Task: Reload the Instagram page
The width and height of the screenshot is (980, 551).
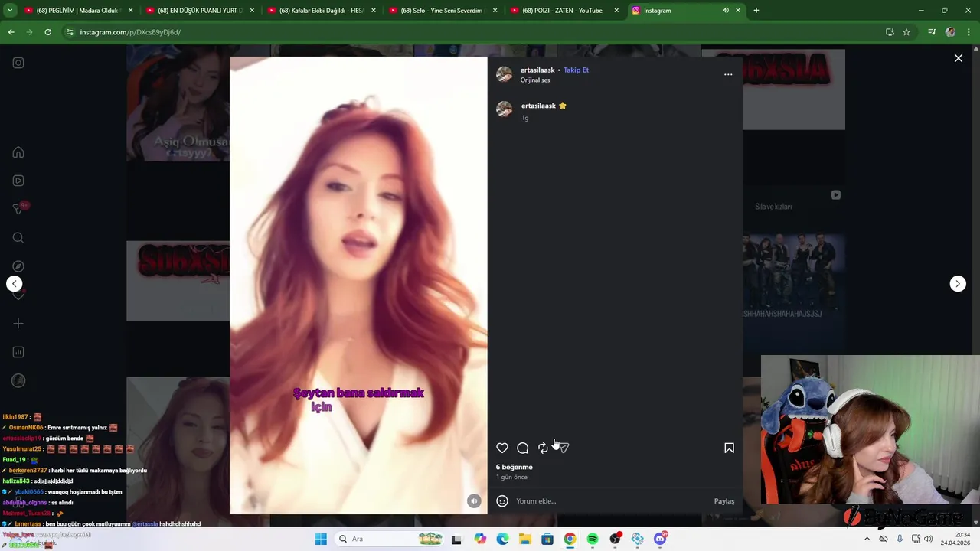Action: (47, 32)
